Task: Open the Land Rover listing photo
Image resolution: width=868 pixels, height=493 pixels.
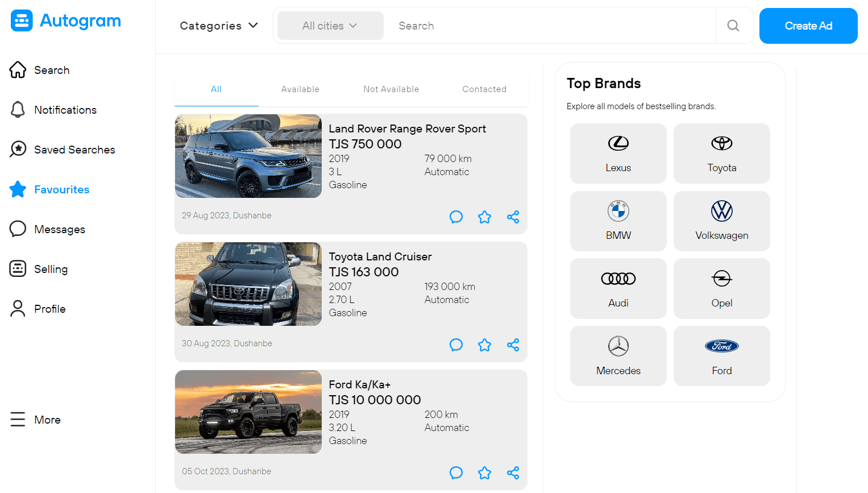Action: (248, 156)
